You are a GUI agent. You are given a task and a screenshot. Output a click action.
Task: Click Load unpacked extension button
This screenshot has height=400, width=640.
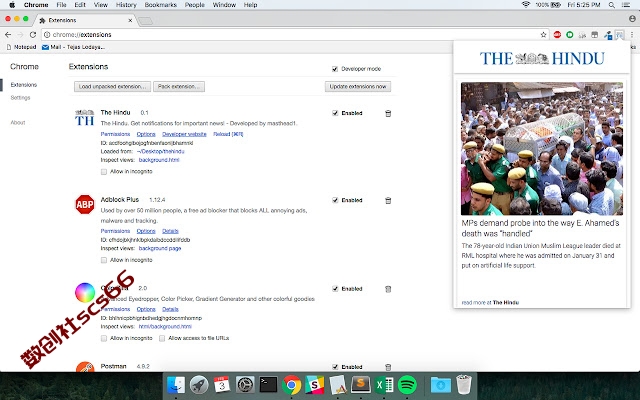tap(112, 87)
